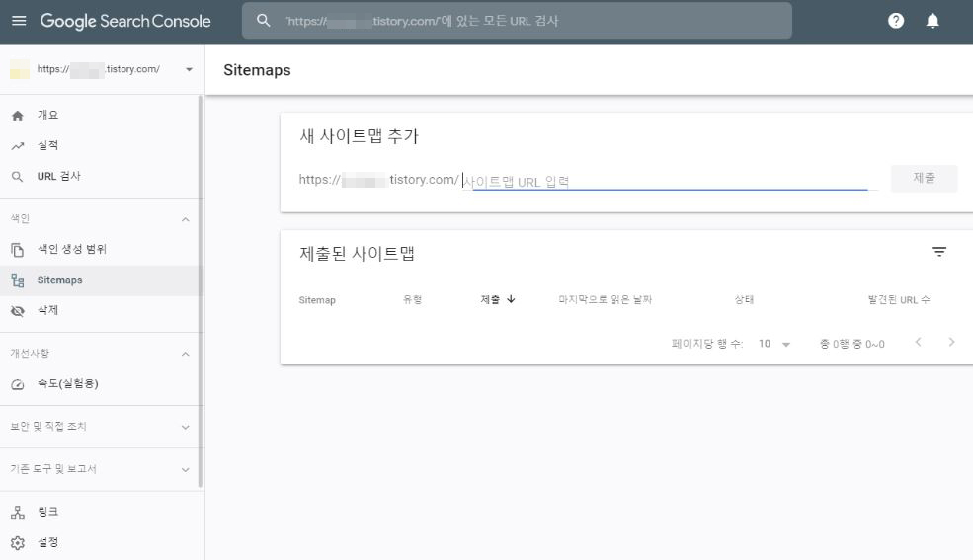This screenshot has height=560, width=973.
Task: Click the property favicon thumbnail
Action: click(x=19, y=69)
